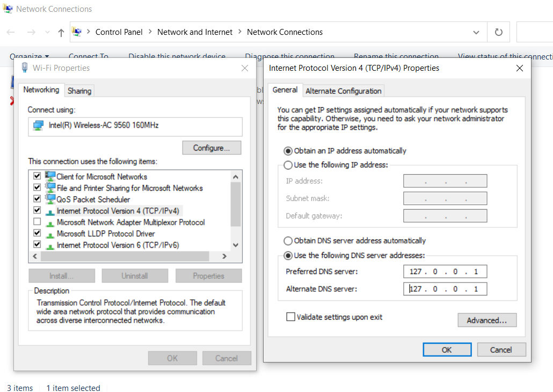Toggle Internet Protocol Version 4 checkbox
The width and height of the screenshot is (553, 392).
[37, 210]
